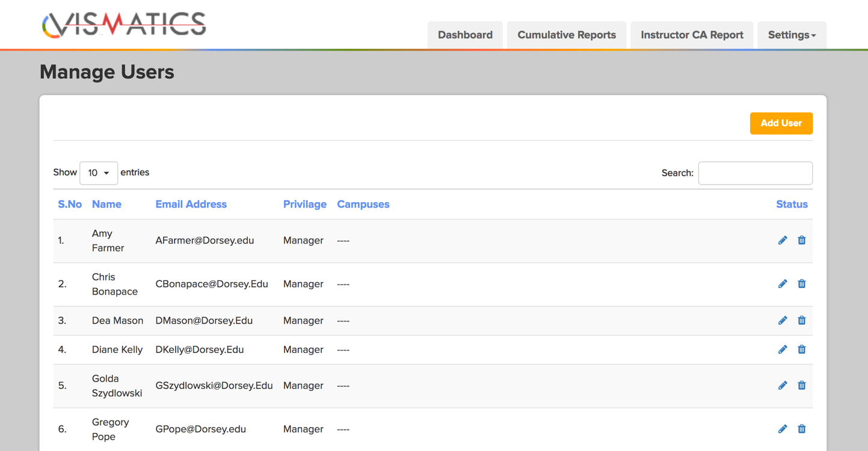Select the name Chris Bonapace
This screenshot has width=868, height=451.
(x=115, y=284)
